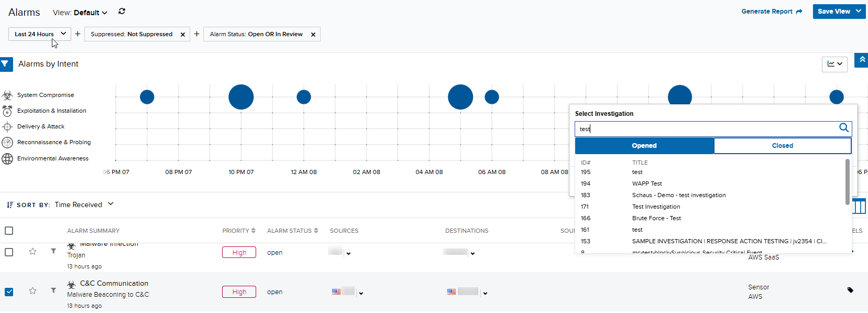Open the Last 24 Hours dropdown

point(40,34)
